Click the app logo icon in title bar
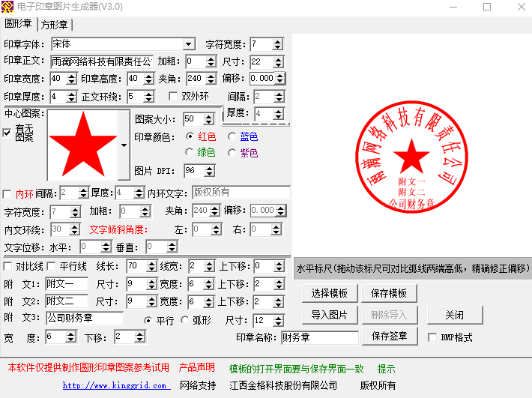The height and width of the screenshot is (398, 532). (x=7, y=7)
